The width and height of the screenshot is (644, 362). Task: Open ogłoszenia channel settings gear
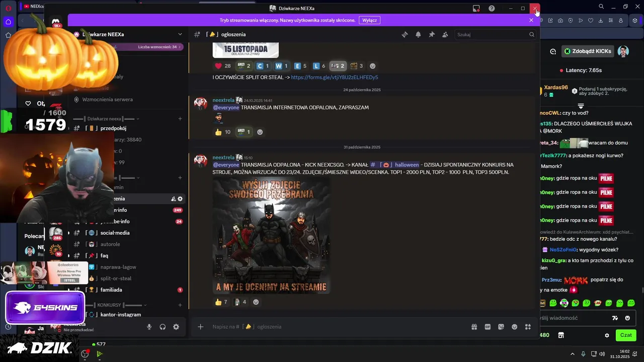pos(180,199)
